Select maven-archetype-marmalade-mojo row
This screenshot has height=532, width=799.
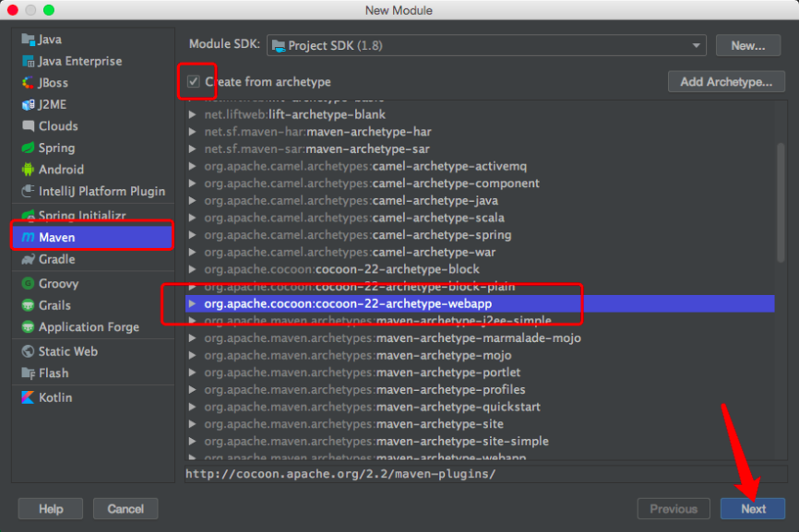[x=480, y=338]
